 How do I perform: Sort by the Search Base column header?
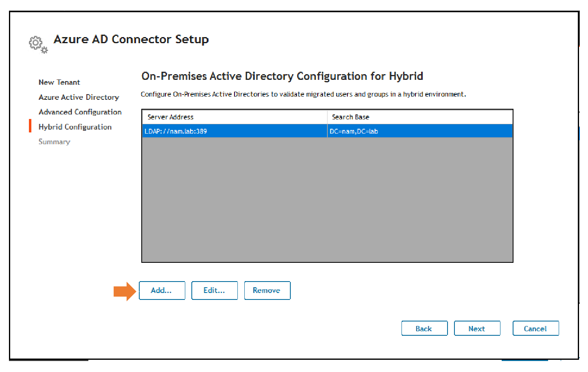420,117
